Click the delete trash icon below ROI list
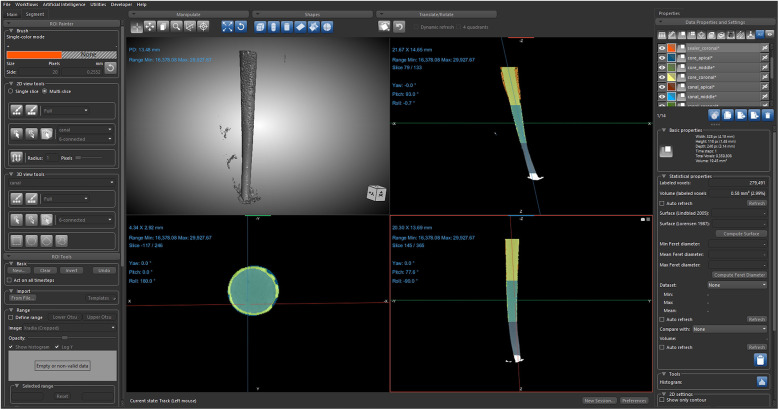 pos(768,115)
